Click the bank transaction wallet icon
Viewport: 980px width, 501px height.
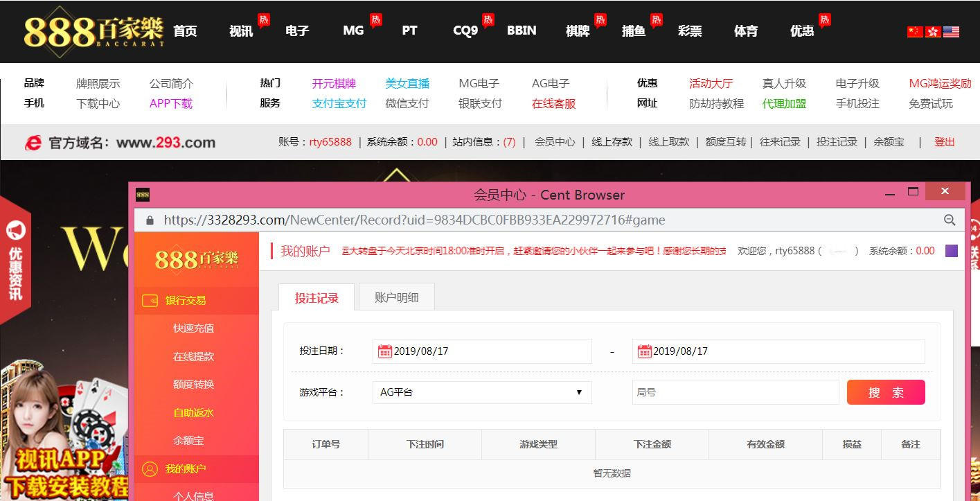pyautogui.click(x=150, y=301)
